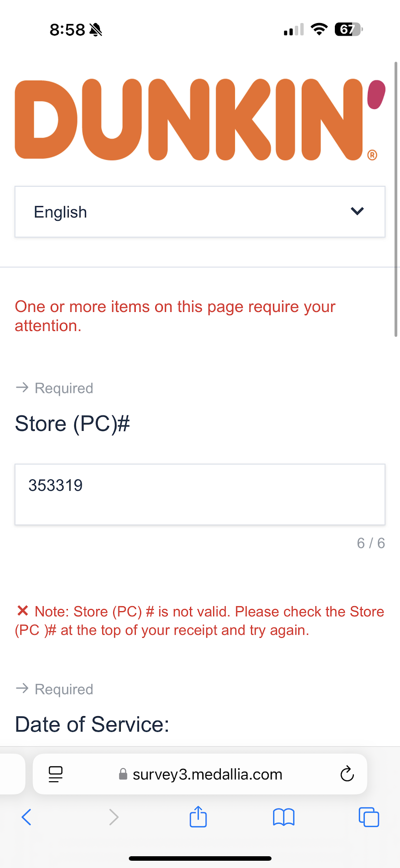Open the English language dropdown
The height and width of the screenshot is (868, 400).
click(200, 212)
